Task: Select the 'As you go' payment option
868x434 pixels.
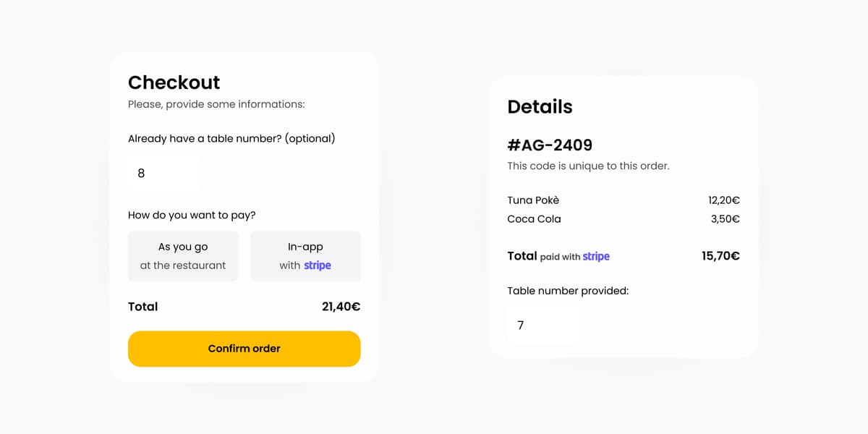Action: [183, 256]
